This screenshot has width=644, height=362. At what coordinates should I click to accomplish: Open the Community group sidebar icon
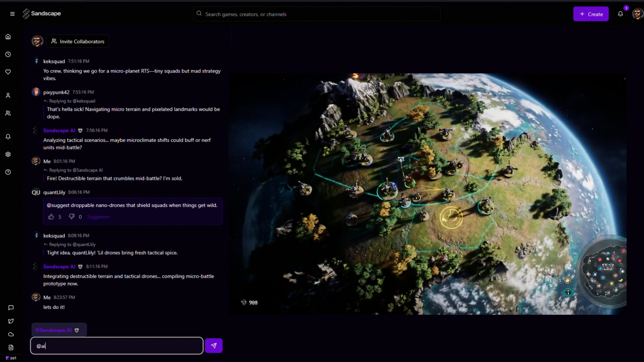8,113
